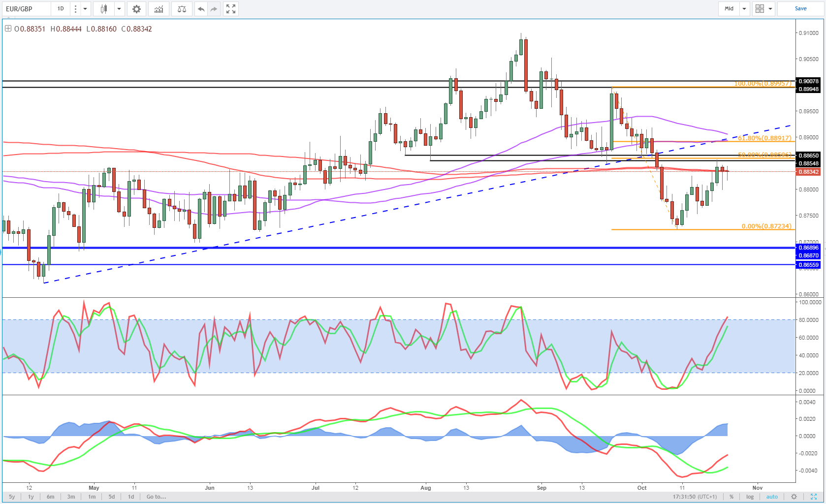This screenshot has width=826, height=504.
Task: Click the current price 0.88342 label
Action: (x=808, y=172)
